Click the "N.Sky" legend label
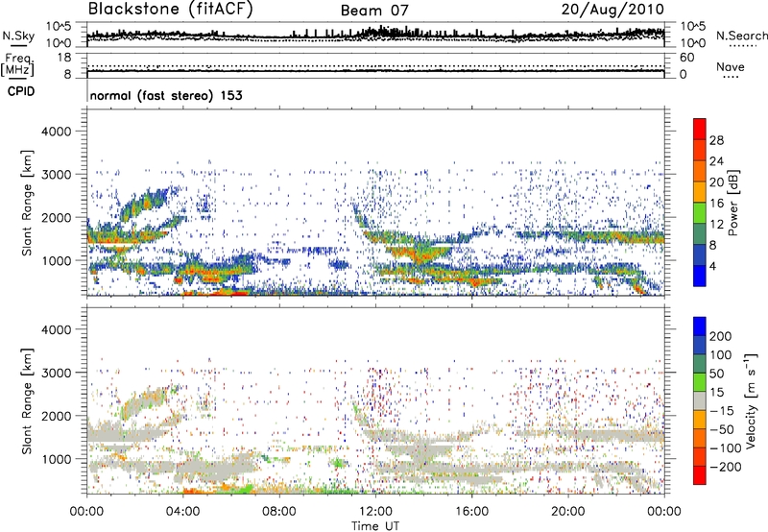768x532 pixels. [18, 36]
